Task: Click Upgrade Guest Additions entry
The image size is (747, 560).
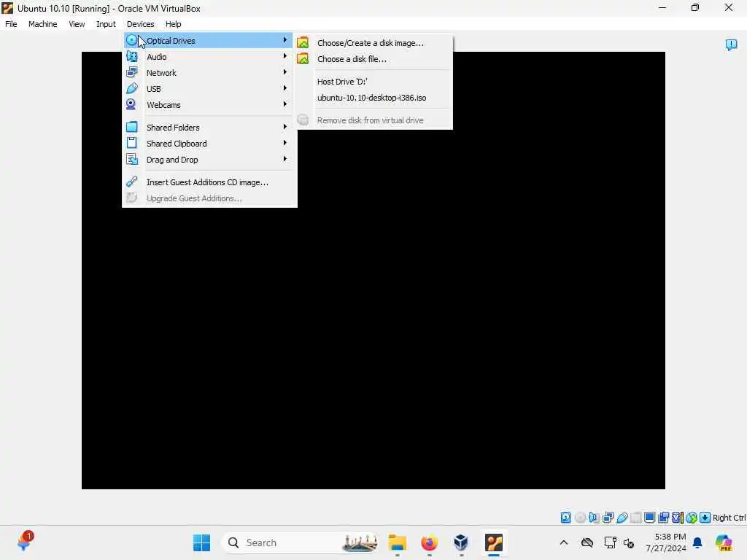Action: point(208,198)
